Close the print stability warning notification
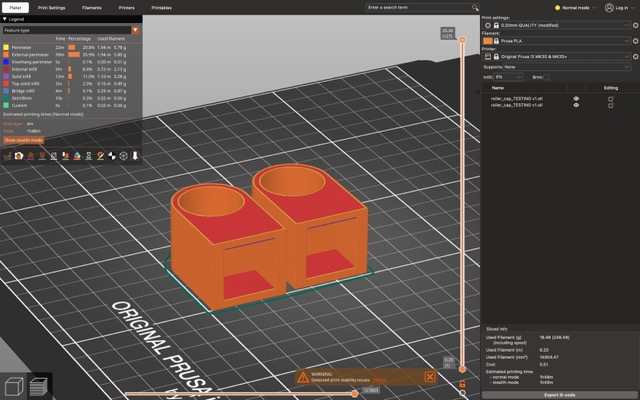Viewport: 640px width, 400px height. [x=429, y=377]
